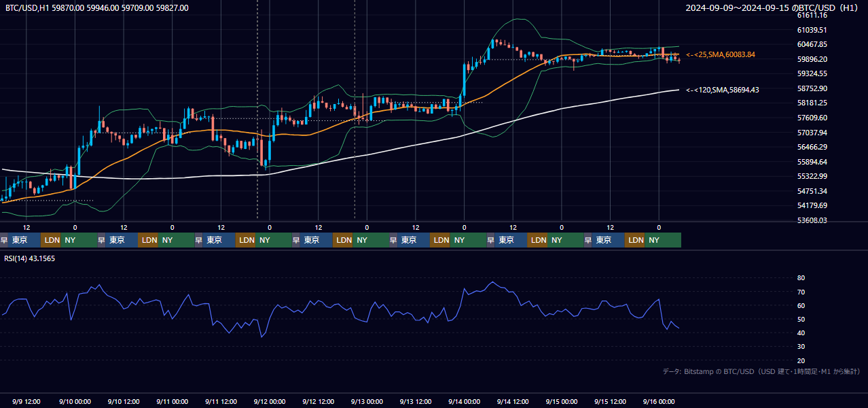868x408 pixels.
Task: Click the 9/15 00:00 date label
Action: tap(562, 401)
